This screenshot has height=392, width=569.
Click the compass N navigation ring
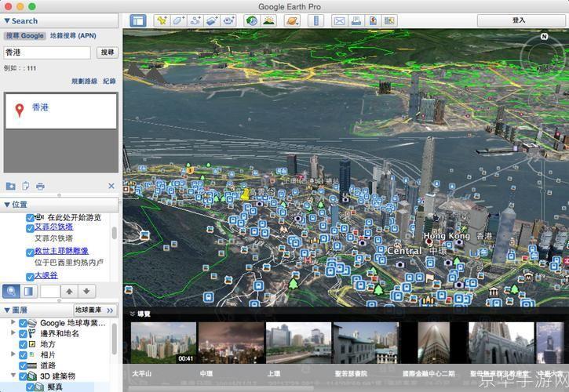pos(544,56)
